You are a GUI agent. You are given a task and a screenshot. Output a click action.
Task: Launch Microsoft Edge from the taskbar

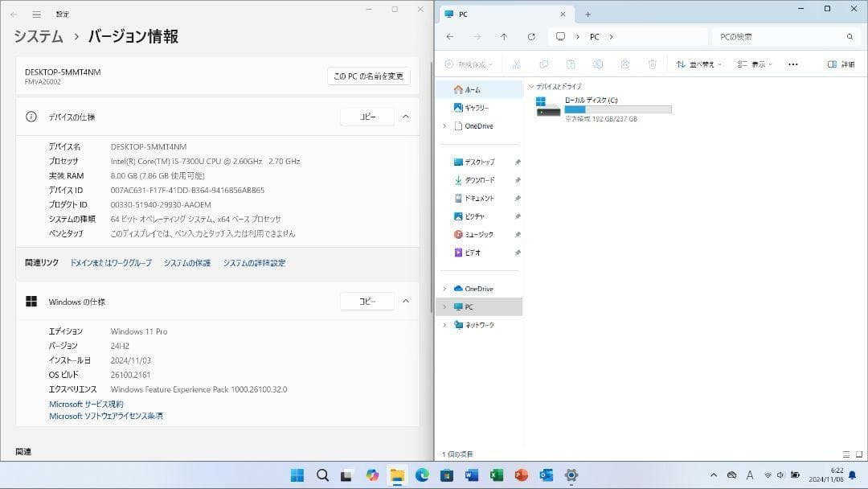[422, 475]
